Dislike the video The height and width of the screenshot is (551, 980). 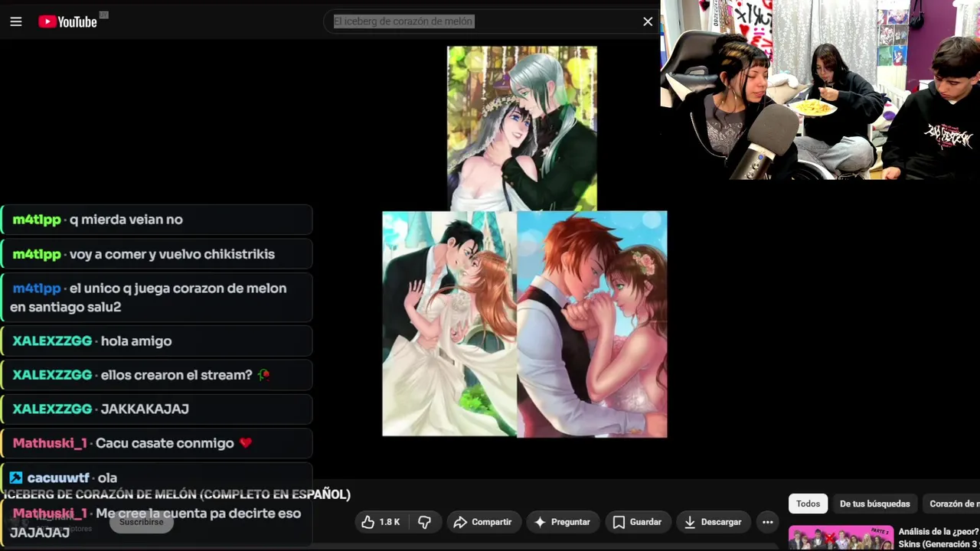coord(424,522)
